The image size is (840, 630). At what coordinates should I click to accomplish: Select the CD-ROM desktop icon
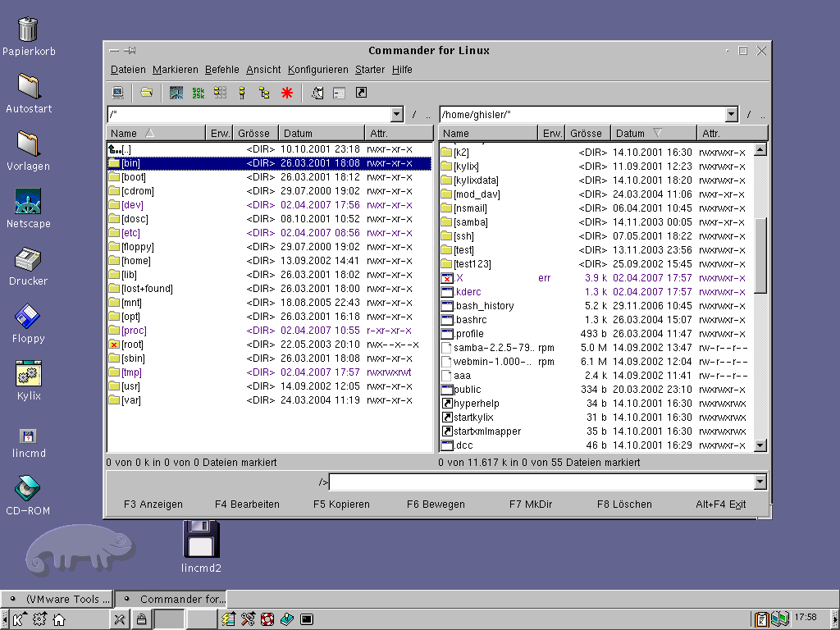pyautogui.click(x=29, y=495)
